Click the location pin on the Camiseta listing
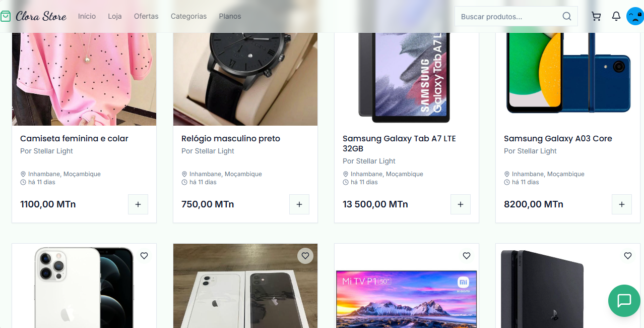This screenshot has height=328, width=644. coord(23,174)
